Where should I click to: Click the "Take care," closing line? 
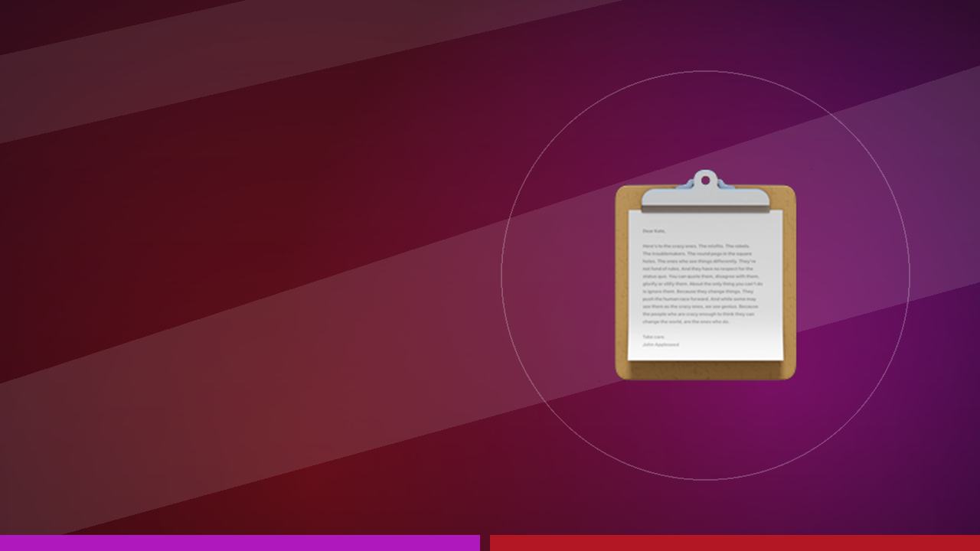[x=654, y=337]
